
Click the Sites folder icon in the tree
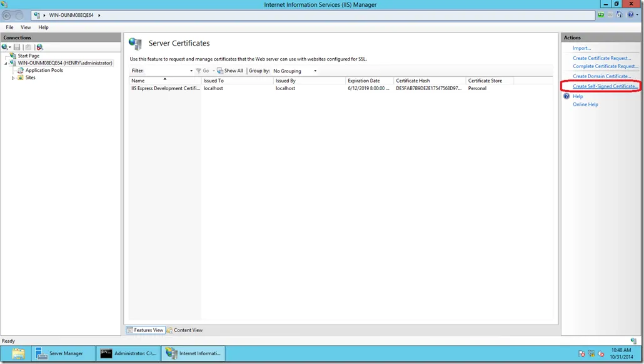(x=21, y=77)
